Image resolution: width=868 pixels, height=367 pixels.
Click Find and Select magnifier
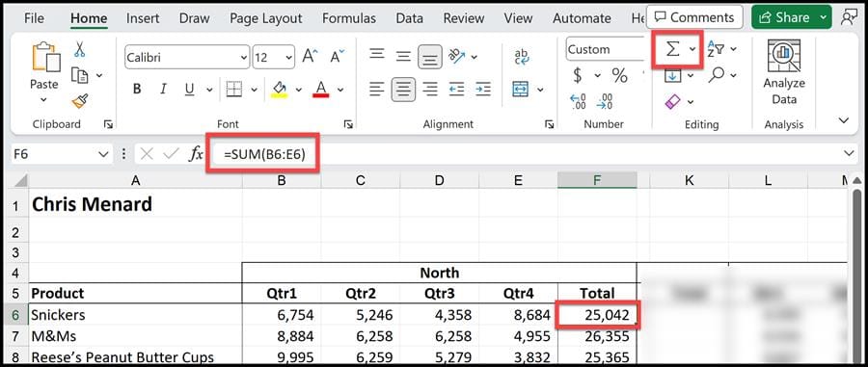coord(717,74)
